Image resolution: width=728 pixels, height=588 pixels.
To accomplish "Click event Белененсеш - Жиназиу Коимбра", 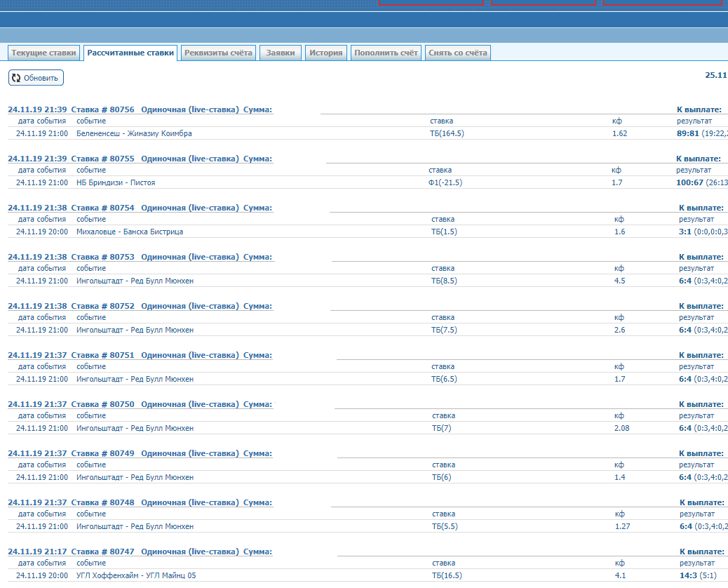I will 134,133.
